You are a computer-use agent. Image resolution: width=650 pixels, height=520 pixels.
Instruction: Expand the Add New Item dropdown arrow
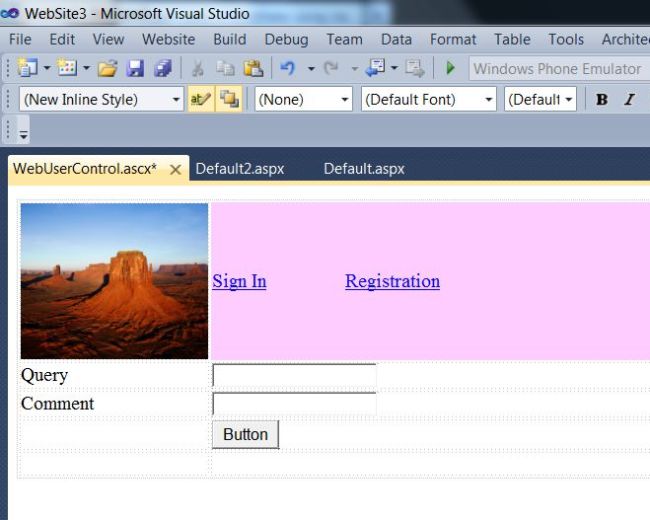coord(86,68)
